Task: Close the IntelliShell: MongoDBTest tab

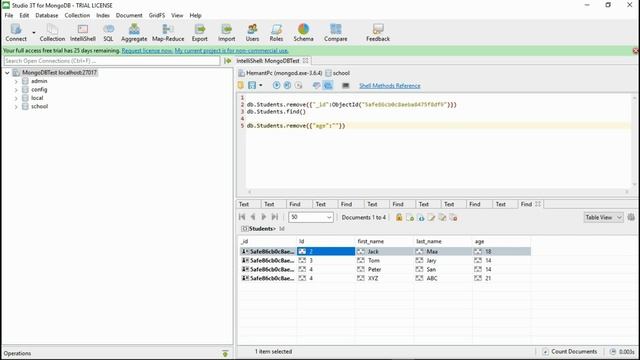Action: (305, 60)
